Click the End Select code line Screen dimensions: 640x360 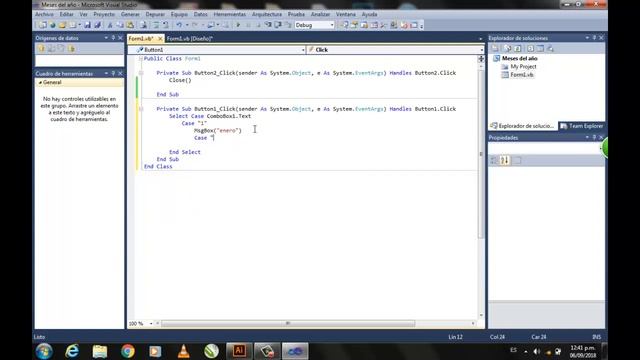(x=185, y=152)
